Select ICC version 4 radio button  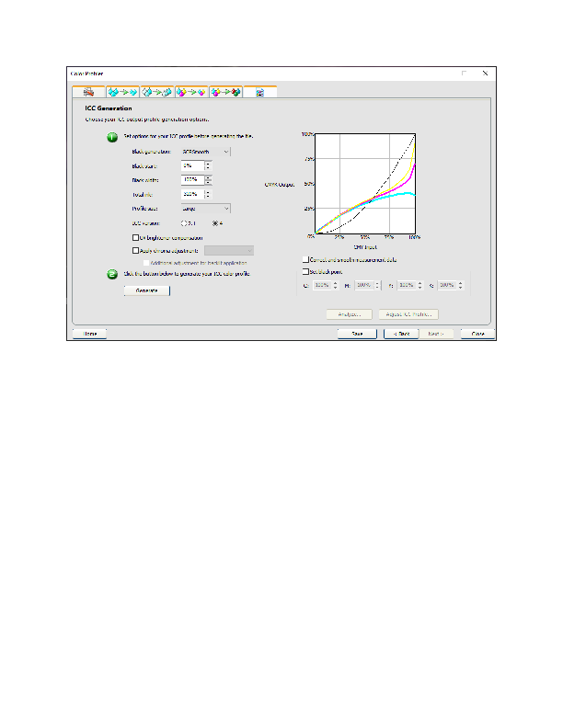click(215, 223)
